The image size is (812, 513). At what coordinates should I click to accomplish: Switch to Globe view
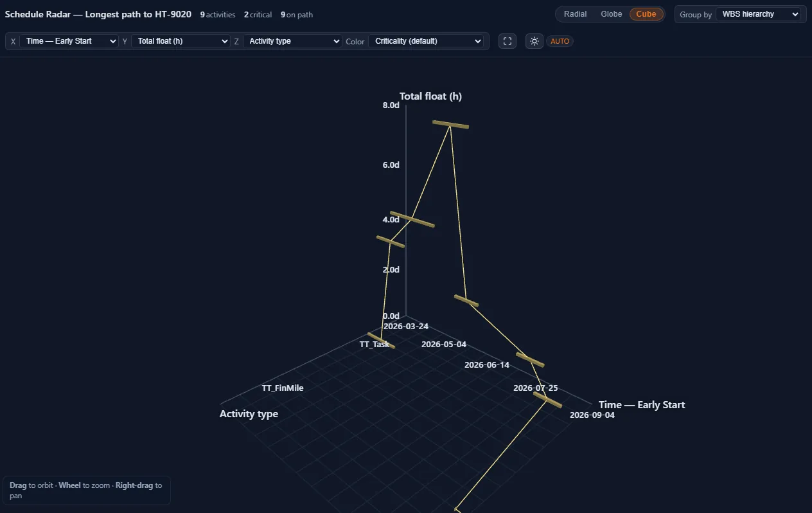[x=611, y=14]
